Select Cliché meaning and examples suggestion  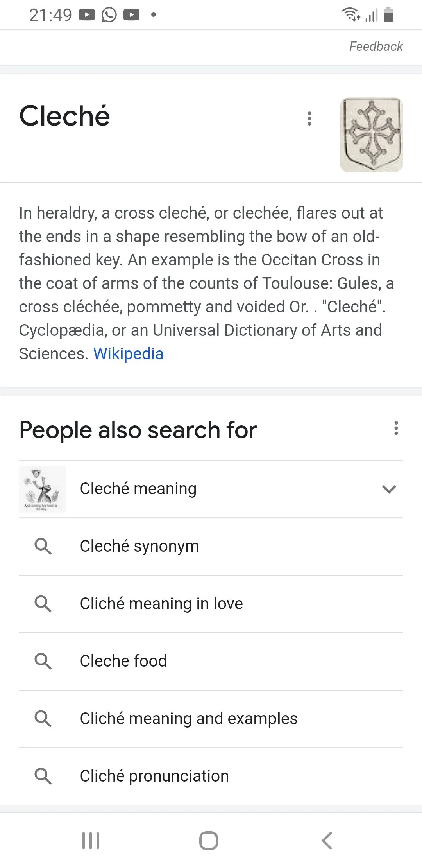[188, 719]
